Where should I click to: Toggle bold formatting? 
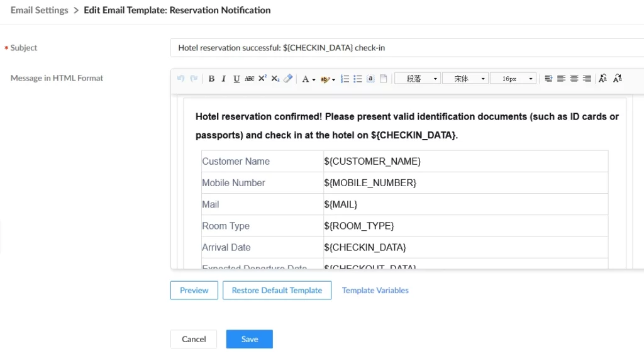click(211, 79)
